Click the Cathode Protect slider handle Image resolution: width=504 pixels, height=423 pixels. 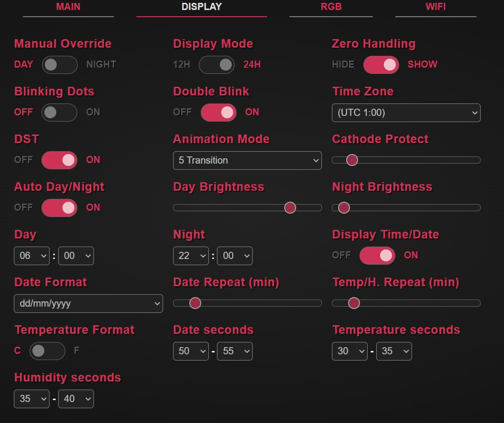[352, 160]
